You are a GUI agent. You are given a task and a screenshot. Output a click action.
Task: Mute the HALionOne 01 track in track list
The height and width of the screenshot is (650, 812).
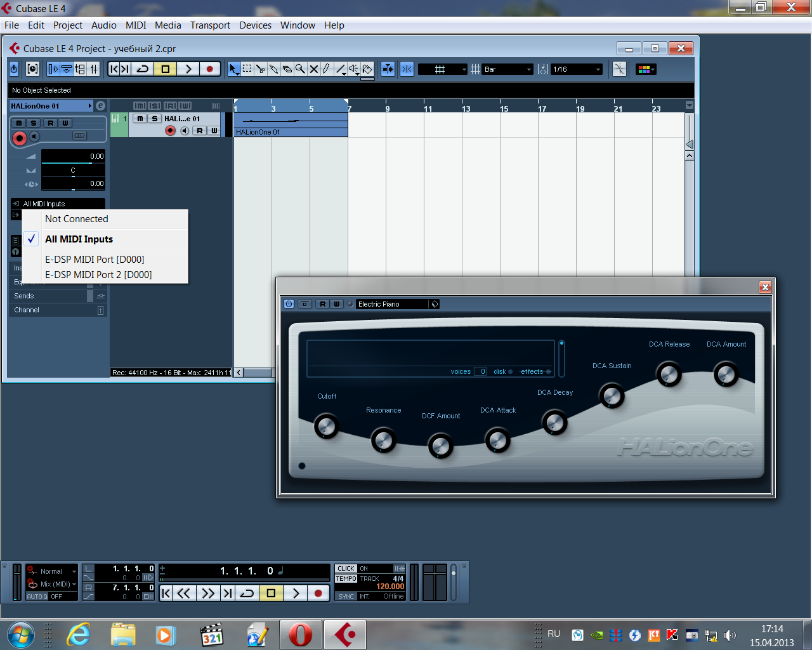pos(140,119)
